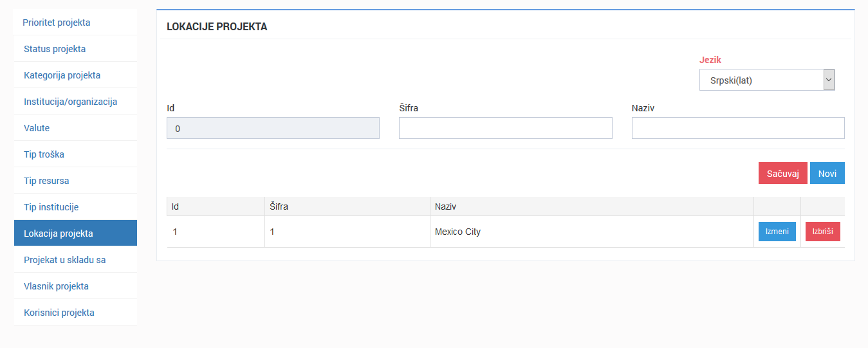Choose Tip resursa from side menu
868x348 pixels.
tap(46, 181)
